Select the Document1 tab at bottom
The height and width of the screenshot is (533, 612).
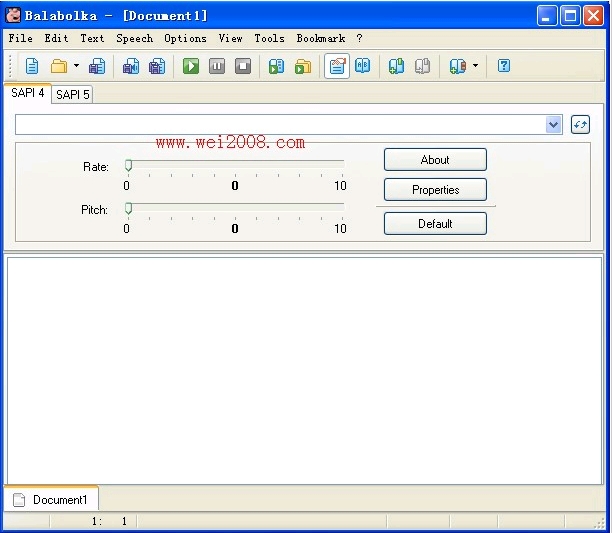tap(51, 499)
